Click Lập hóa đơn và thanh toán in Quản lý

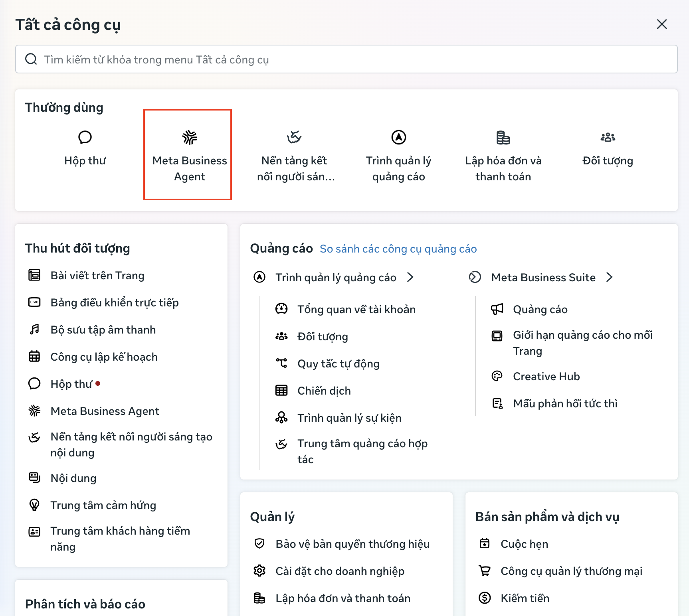coord(343,598)
